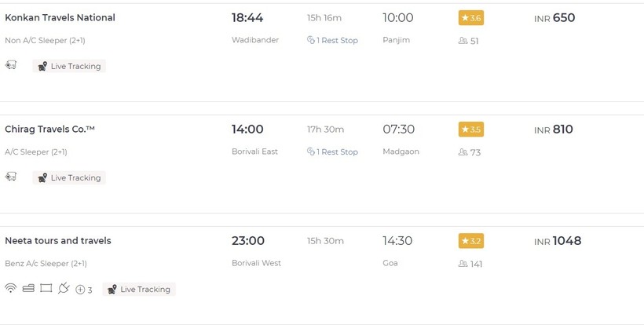This screenshot has width=644, height=325.
Task: Open Live Tracking for Konkan Travels National
Action: (x=69, y=67)
